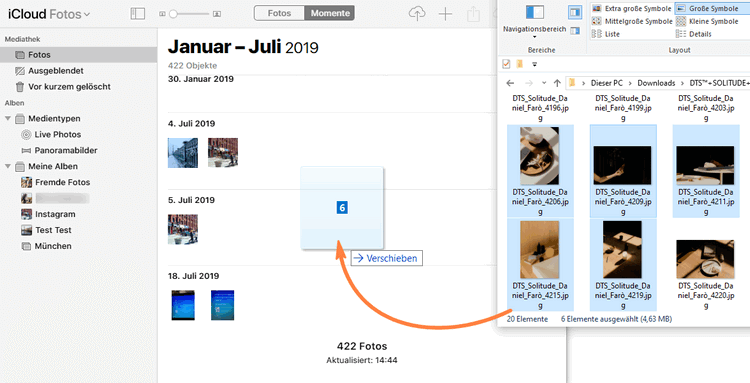Click file name DTS_Solitude_Daniel_Farò_4199.jpg
The height and width of the screenshot is (383, 750).
623,108
